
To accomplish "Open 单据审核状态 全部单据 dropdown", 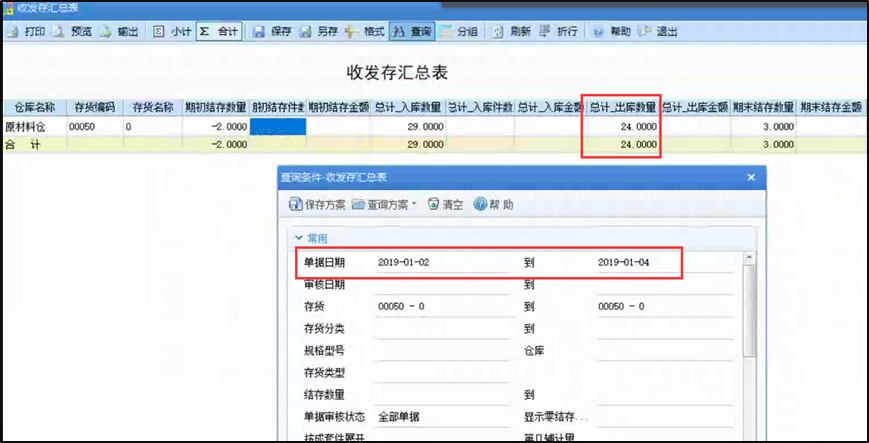I will (x=442, y=416).
